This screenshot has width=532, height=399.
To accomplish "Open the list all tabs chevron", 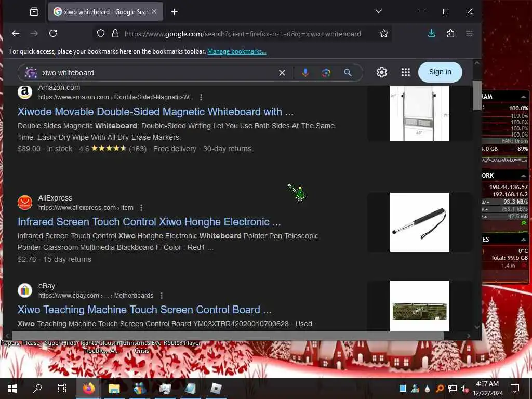I will 379,11.
